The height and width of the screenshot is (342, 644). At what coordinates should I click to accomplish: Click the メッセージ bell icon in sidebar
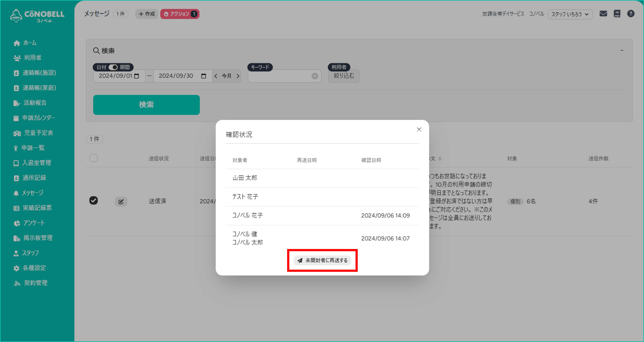[x=16, y=193]
